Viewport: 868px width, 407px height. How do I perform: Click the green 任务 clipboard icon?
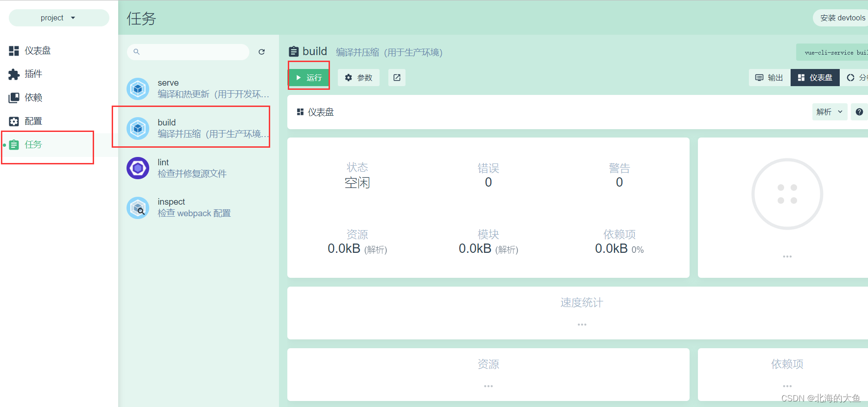tap(14, 145)
